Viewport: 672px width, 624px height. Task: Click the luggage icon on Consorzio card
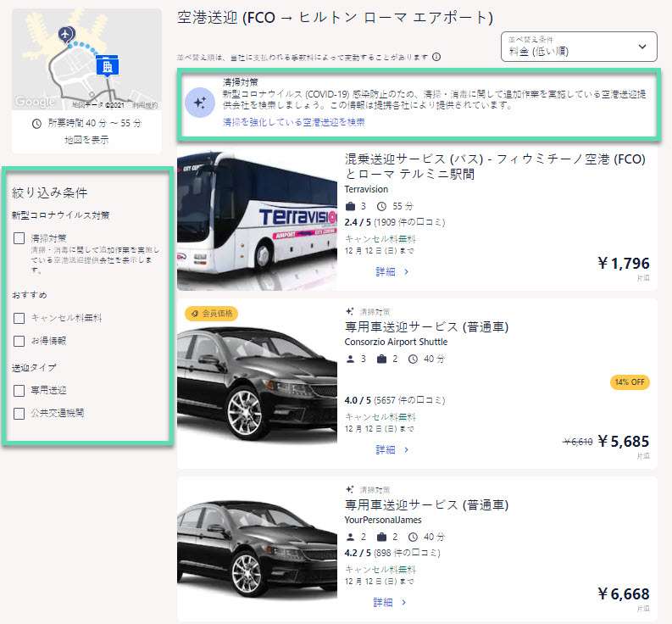tap(381, 359)
